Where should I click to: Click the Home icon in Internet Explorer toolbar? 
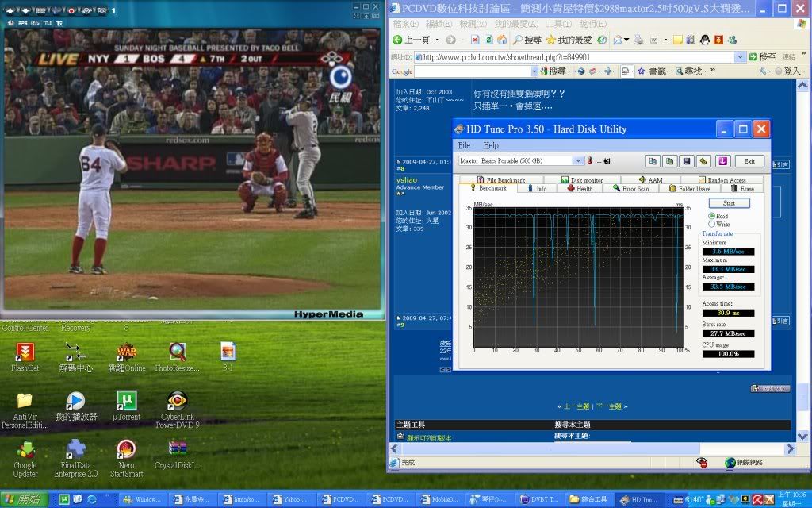(x=502, y=40)
